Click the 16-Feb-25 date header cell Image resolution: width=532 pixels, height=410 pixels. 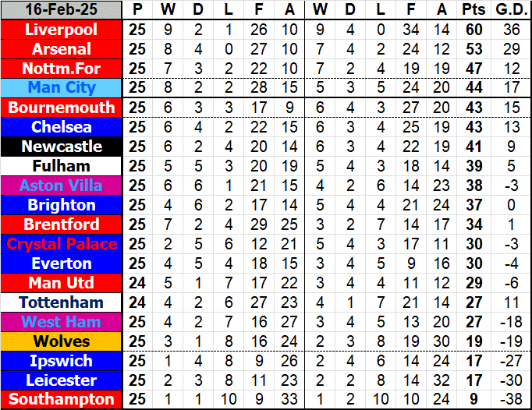coord(62,10)
